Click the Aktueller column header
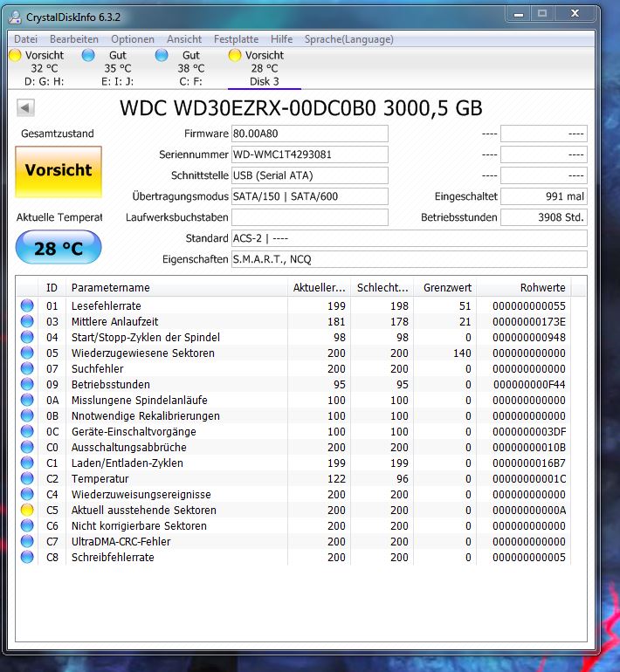 pyautogui.click(x=319, y=288)
